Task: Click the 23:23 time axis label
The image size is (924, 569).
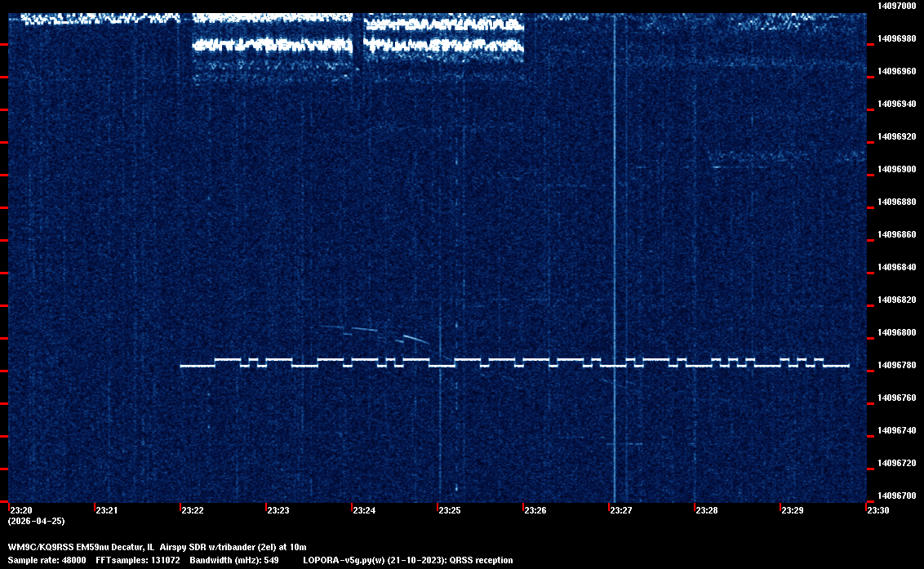Action: point(278,510)
